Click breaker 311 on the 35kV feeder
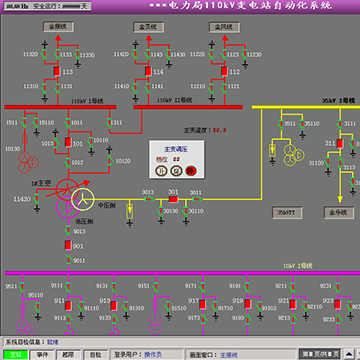 (340, 144)
